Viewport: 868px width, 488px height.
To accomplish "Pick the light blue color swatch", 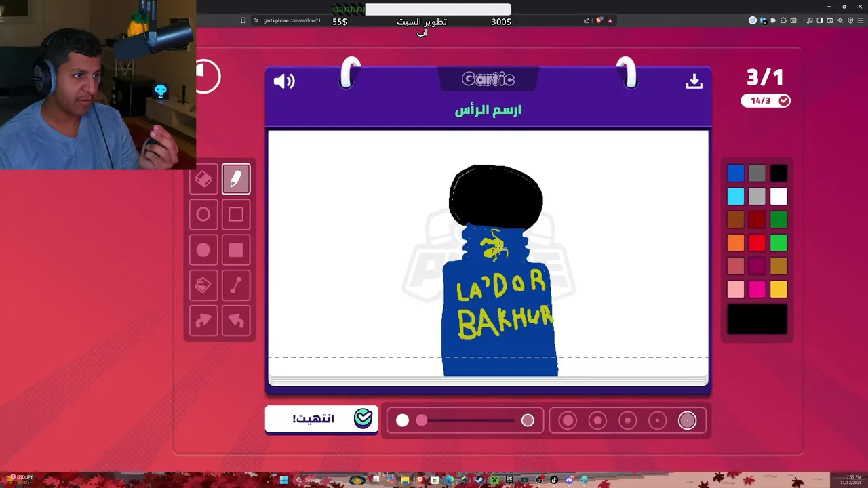I will click(736, 197).
